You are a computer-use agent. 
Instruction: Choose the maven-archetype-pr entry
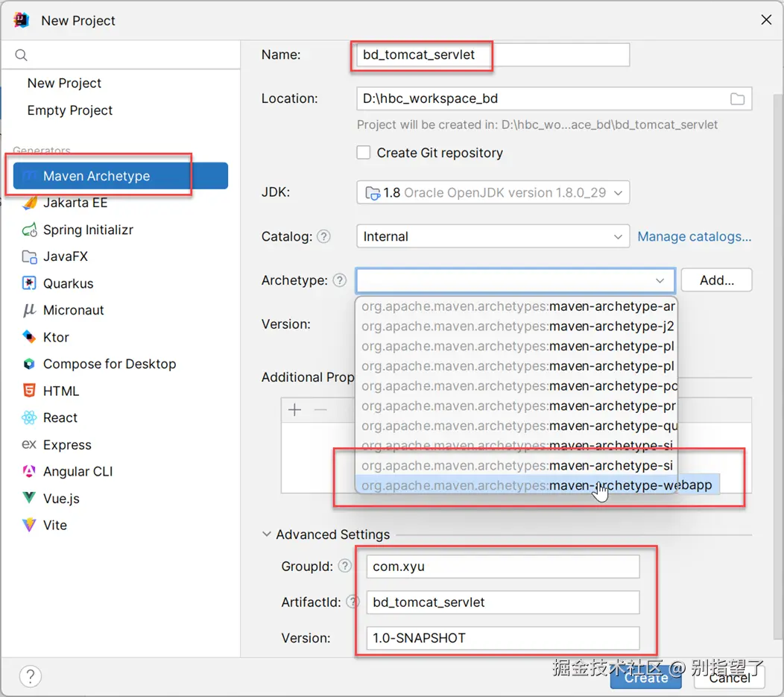pyautogui.click(x=516, y=406)
